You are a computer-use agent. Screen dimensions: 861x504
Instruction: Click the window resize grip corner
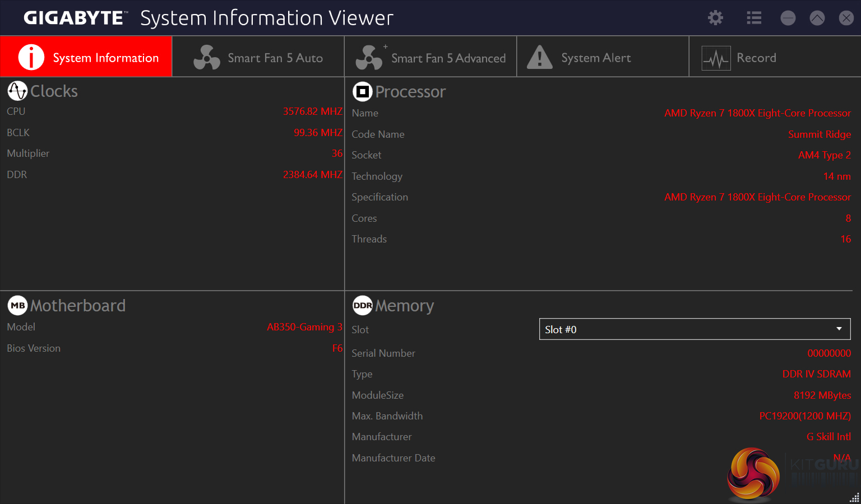[x=855, y=498]
